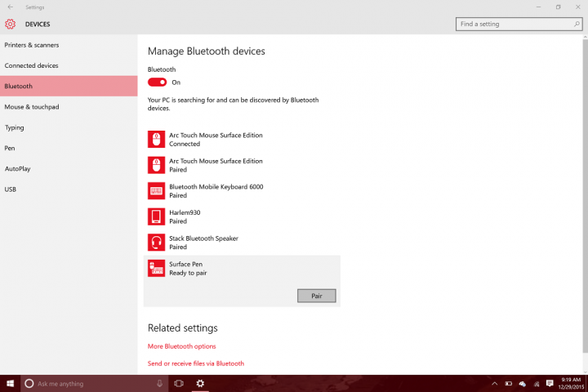The width and height of the screenshot is (588, 392).
Task: Click the search magnifier in Find a setting
Action: 577,24
